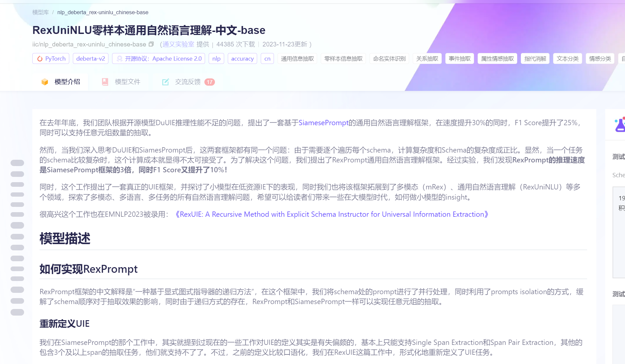625x364 pixels.
Task: Select the cn language tag
Action: tap(267, 58)
